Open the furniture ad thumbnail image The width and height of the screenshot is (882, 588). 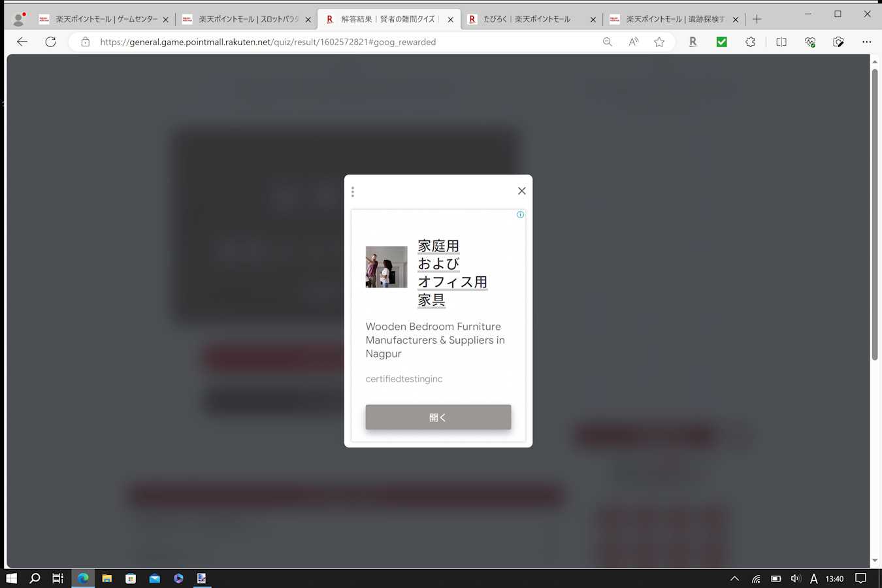(x=386, y=267)
